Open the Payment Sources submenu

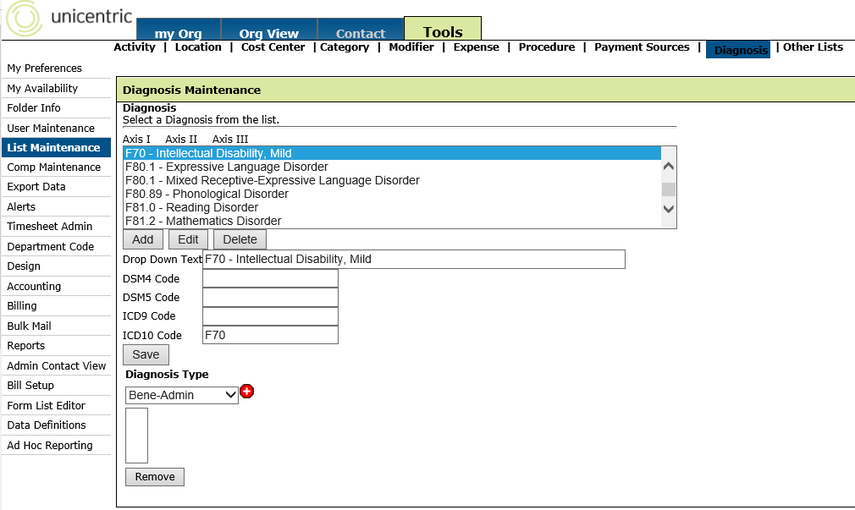coord(642,47)
